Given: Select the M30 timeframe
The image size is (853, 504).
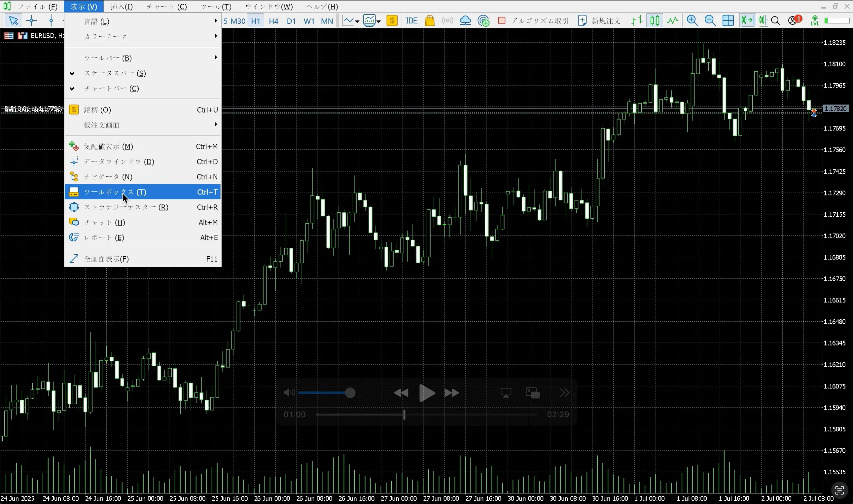Looking at the screenshot, I should click(238, 21).
